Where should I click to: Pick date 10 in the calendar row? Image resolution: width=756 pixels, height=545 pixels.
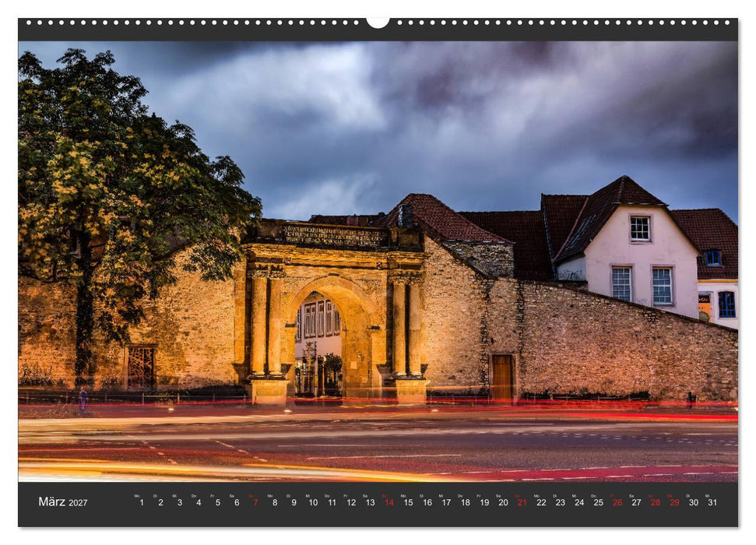(x=313, y=502)
